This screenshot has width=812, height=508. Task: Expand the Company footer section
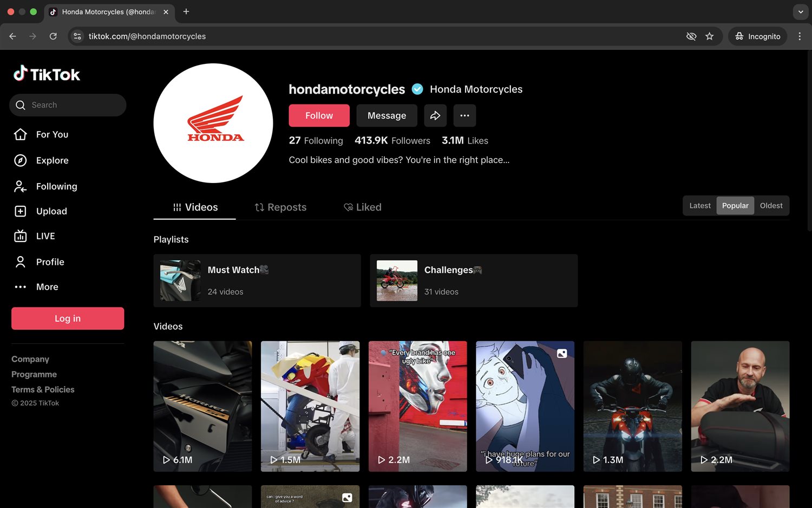[30, 359]
